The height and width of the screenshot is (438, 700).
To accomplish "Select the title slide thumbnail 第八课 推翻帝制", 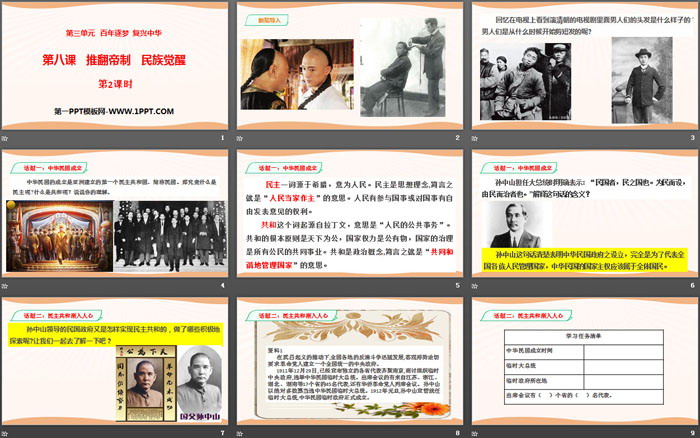I will (x=115, y=66).
